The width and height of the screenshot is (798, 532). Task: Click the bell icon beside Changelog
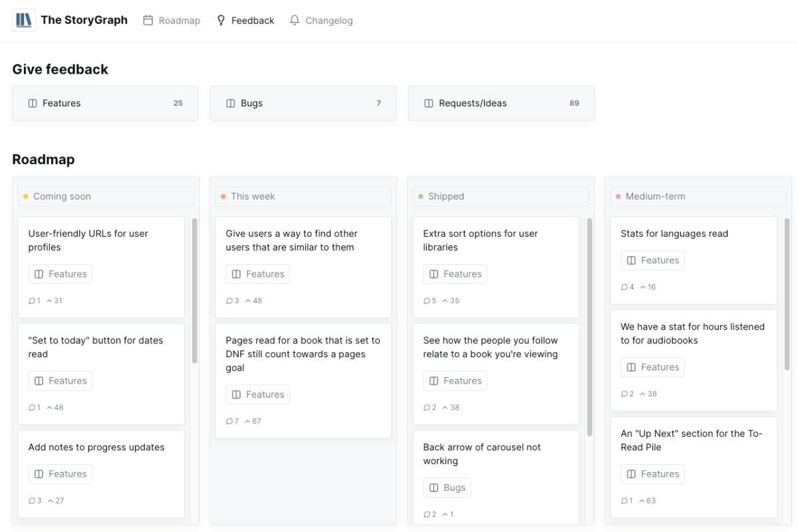point(295,21)
